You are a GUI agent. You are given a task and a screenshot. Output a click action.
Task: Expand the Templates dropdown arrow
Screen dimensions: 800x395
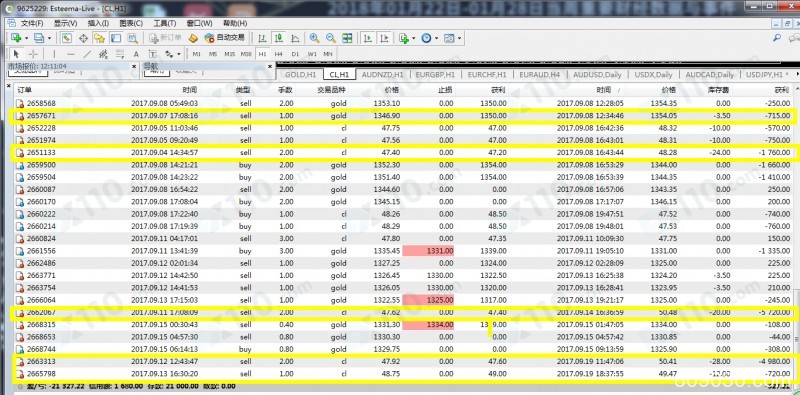click(x=460, y=38)
